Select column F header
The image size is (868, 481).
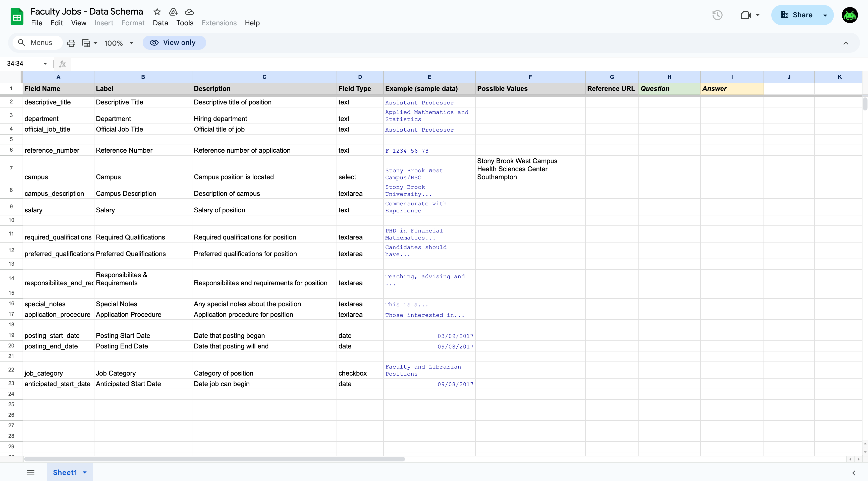(x=530, y=77)
